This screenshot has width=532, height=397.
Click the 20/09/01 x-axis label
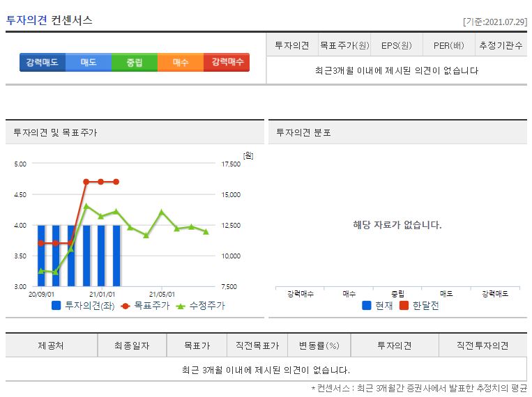tap(41, 295)
